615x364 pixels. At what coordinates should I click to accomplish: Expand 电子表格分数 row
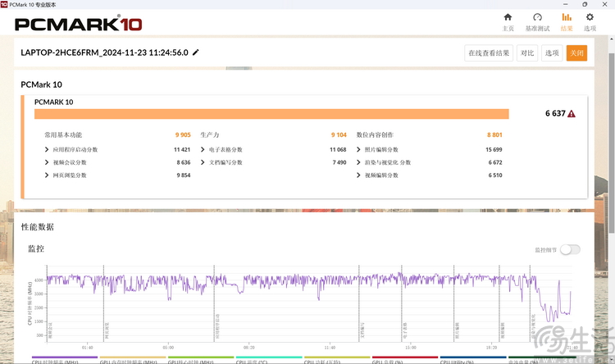coord(203,149)
